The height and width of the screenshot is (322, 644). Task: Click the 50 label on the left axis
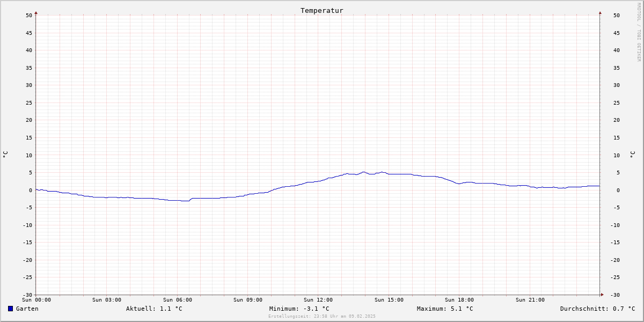[x=29, y=15]
